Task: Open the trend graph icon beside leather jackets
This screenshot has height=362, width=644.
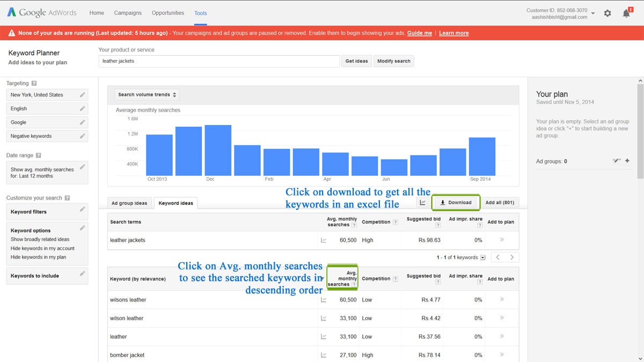Action: click(324, 240)
